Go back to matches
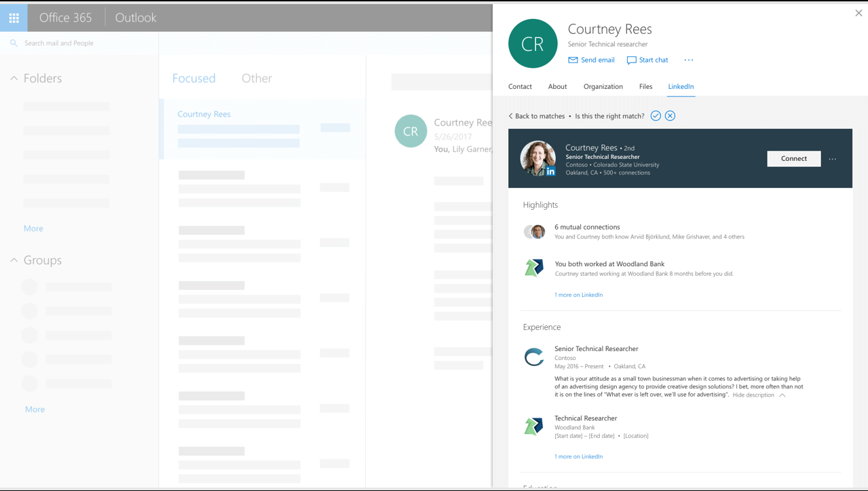Image resolution: width=868 pixels, height=491 pixels. tap(536, 115)
